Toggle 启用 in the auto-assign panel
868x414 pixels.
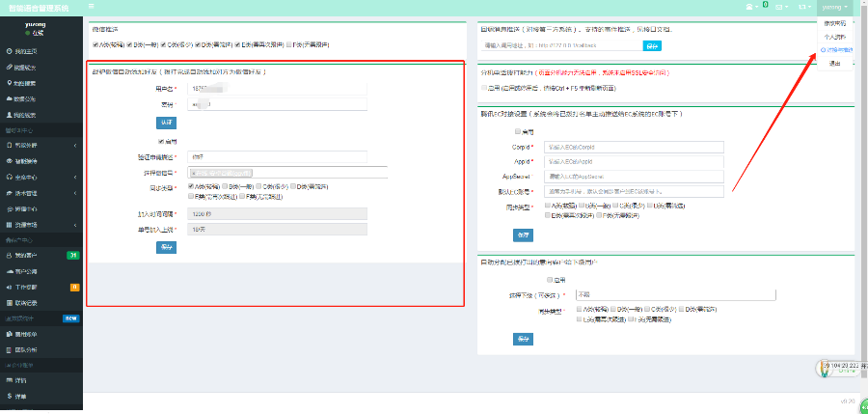click(x=550, y=280)
